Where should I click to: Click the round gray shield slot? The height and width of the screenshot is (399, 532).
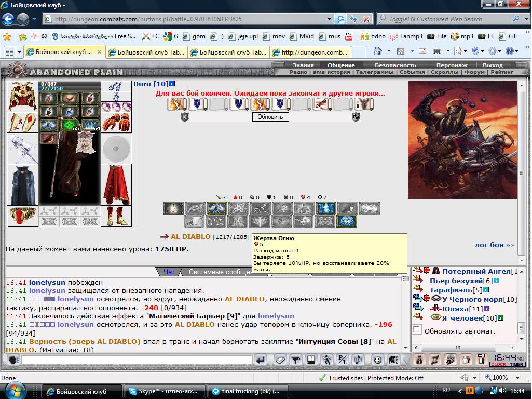[x=116, y=149]
